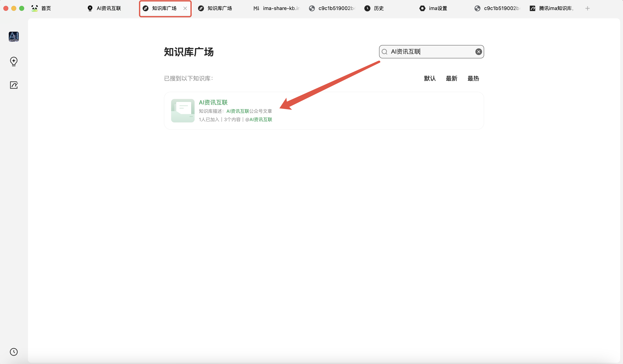Click the magnifier icon in search box
Image resolution: width=623 pixels, height=364 pixels.
(x=384, y=52)
